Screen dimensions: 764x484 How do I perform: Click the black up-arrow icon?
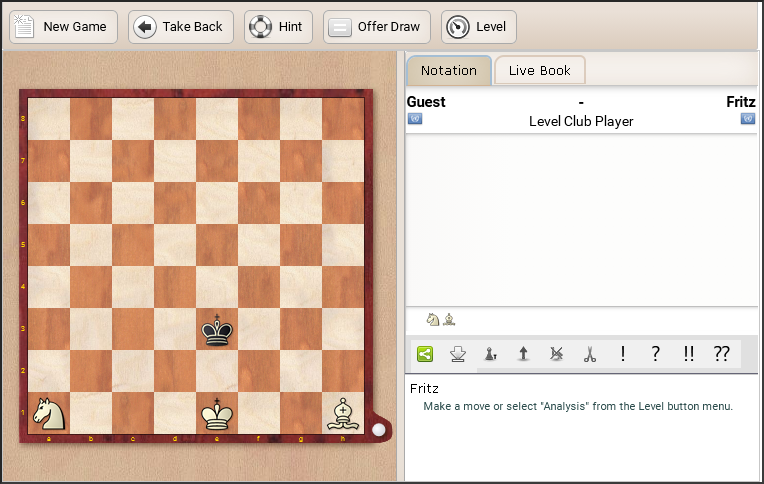[x=523, y=354]
